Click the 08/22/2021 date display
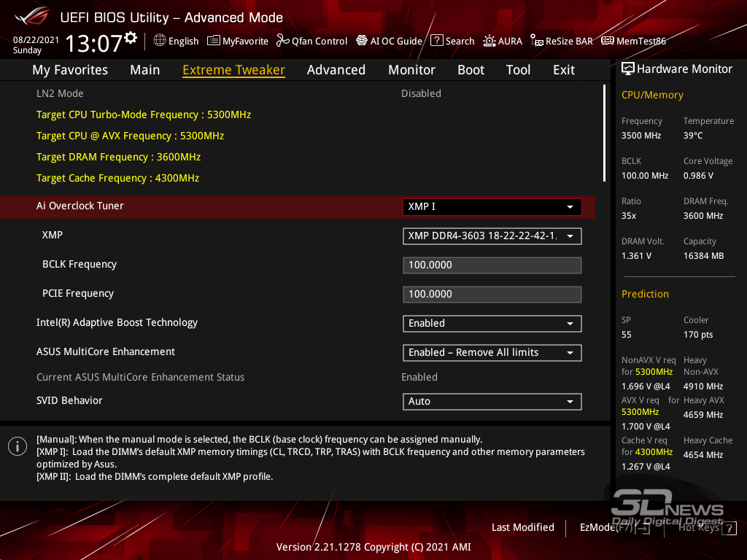 pos(36,40)
